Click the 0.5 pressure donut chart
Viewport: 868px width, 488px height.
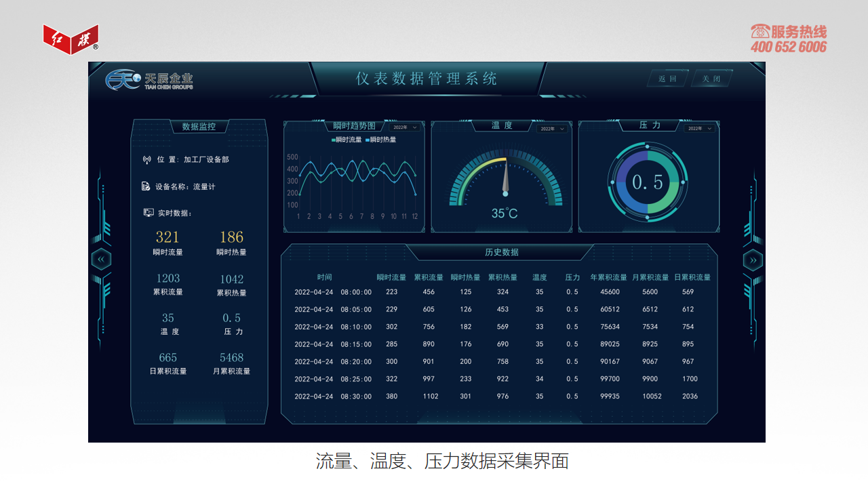tap(648, 182)
